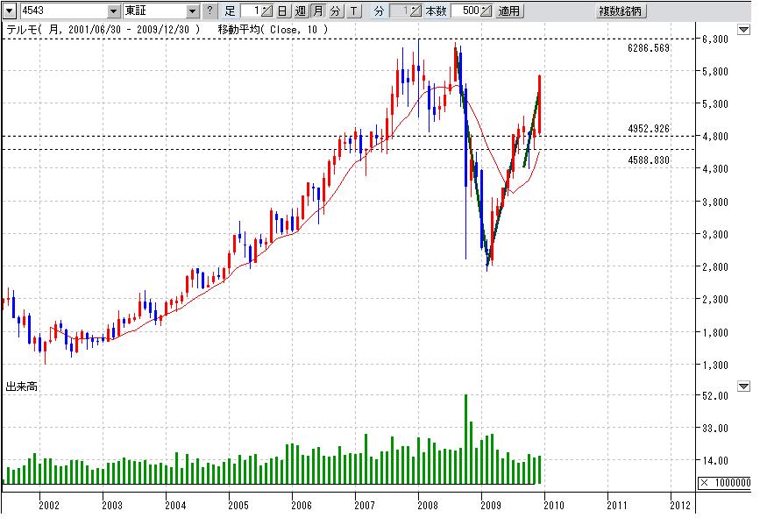Expand the 東証 market dropdown
767x532 pixels.
[x=194, y=11]
